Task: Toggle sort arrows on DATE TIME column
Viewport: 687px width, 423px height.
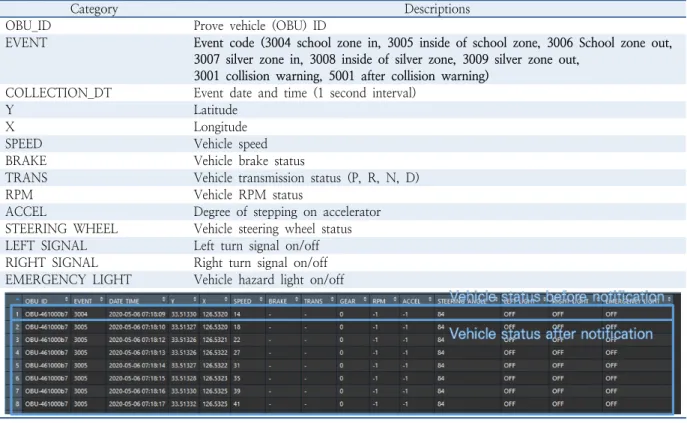Action: tap(163, 299)
